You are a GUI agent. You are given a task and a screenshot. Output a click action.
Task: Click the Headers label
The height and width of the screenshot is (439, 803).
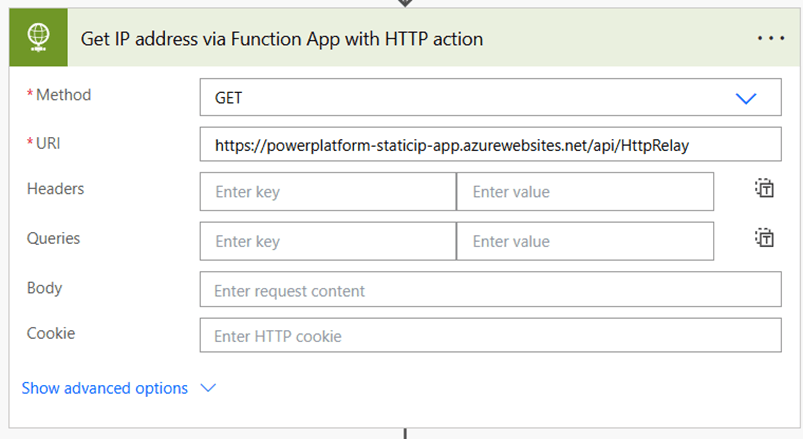pyautogui.click(x=55, y=188)
